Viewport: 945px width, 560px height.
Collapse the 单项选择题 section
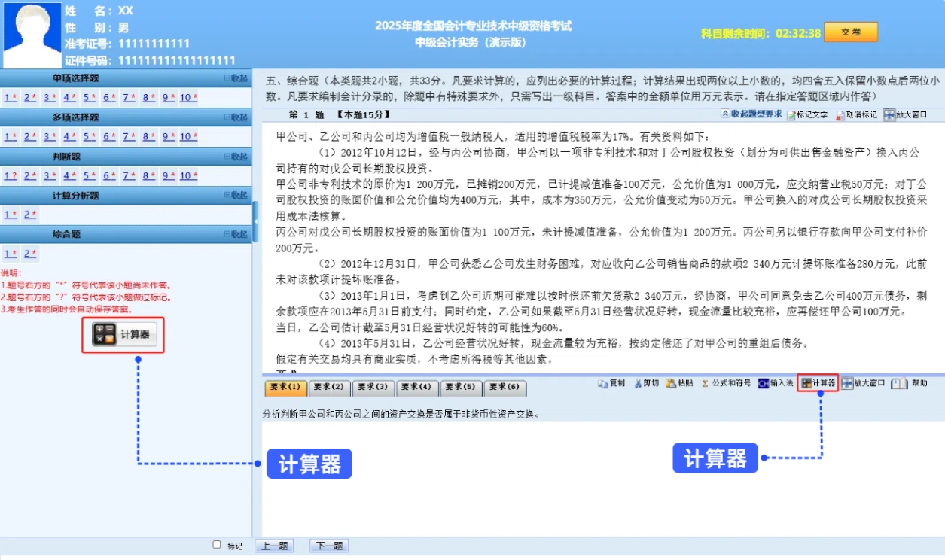[238, 78]
